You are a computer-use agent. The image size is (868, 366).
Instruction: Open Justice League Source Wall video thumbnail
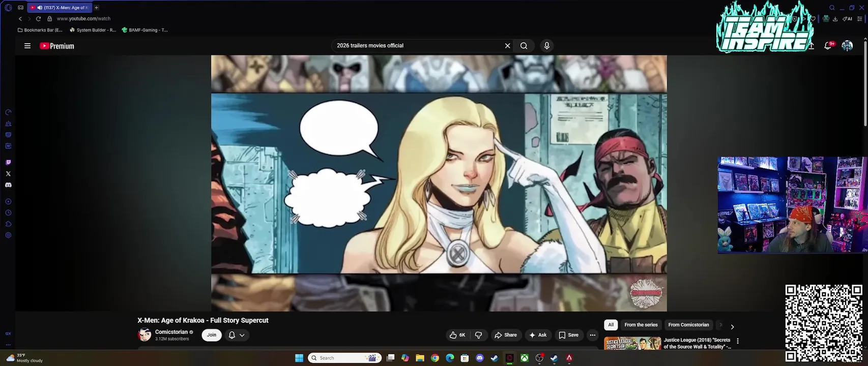pos(632,343)
